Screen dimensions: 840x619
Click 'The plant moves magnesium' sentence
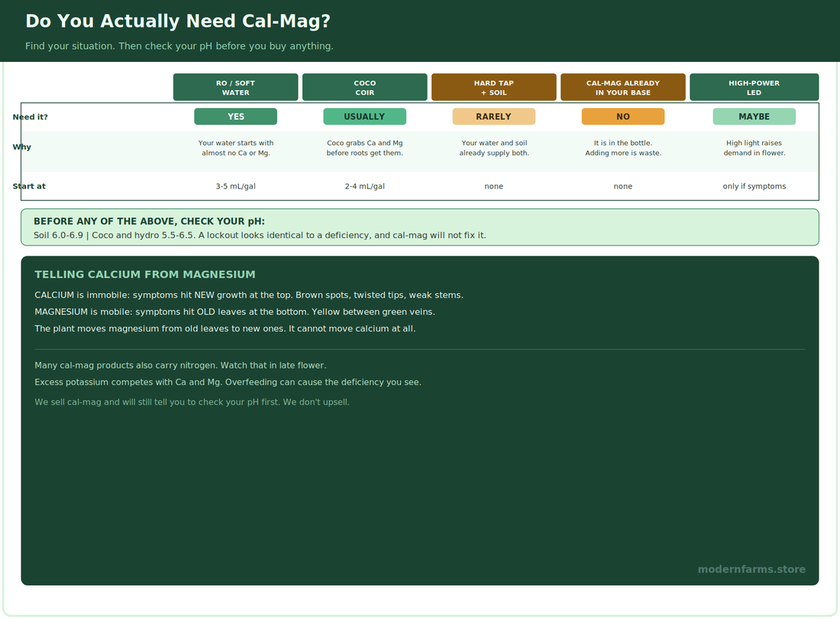(x=225, y=328)
